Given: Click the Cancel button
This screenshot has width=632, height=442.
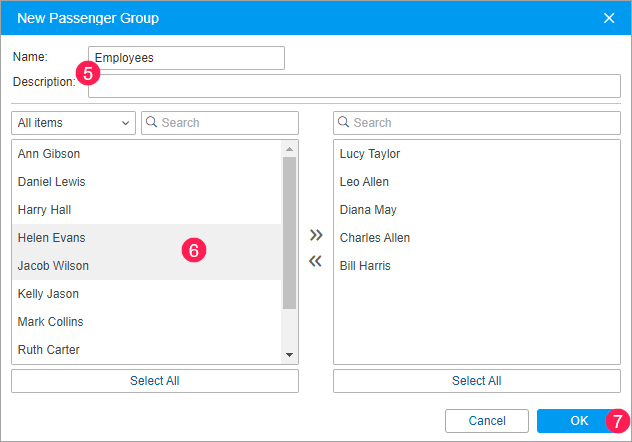Looking at the screenshot, I should click(x=486, y=421).
